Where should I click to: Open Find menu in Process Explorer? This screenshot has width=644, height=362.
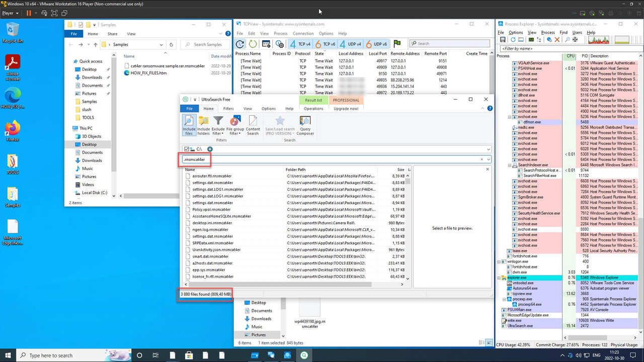[563, 33]
